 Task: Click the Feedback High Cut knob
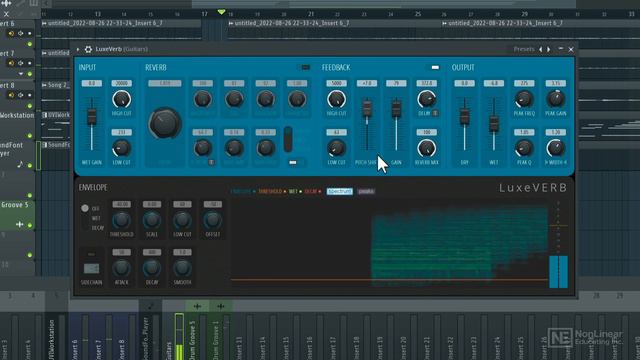click(x=336, y=99)
